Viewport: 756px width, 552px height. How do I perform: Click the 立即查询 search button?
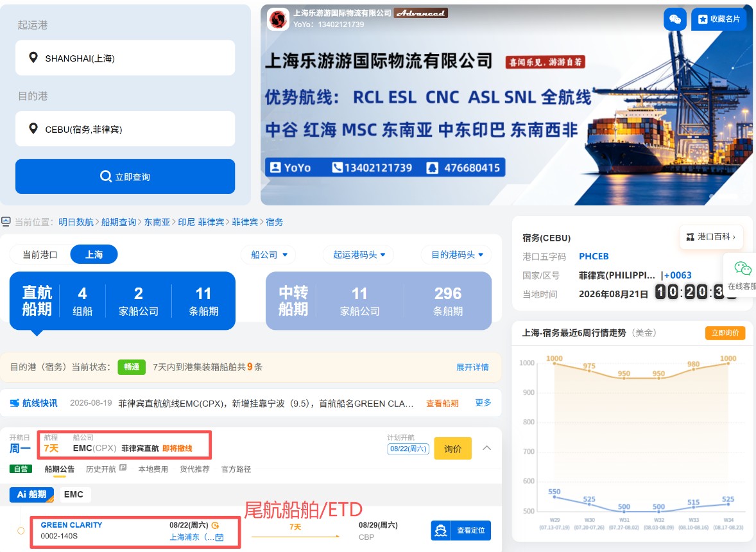point(125,177)
